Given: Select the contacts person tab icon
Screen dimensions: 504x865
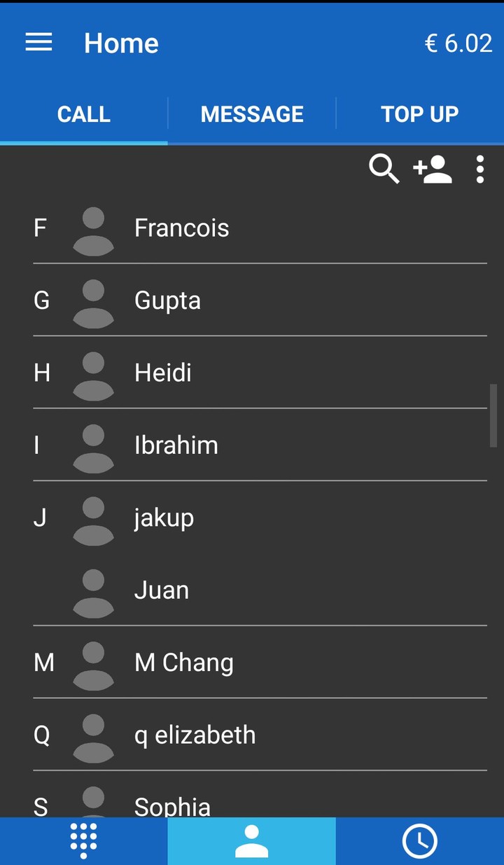Looking at the screenshot, I should [x=252, y=840].
